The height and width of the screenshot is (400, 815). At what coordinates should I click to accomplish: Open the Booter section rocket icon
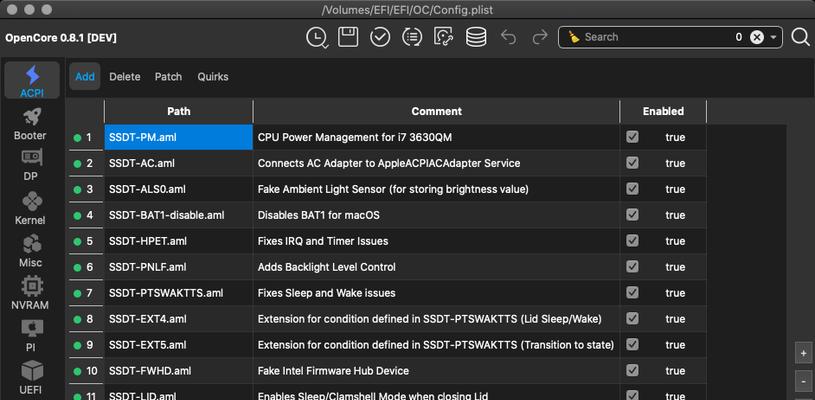click(x=31, y=117)
